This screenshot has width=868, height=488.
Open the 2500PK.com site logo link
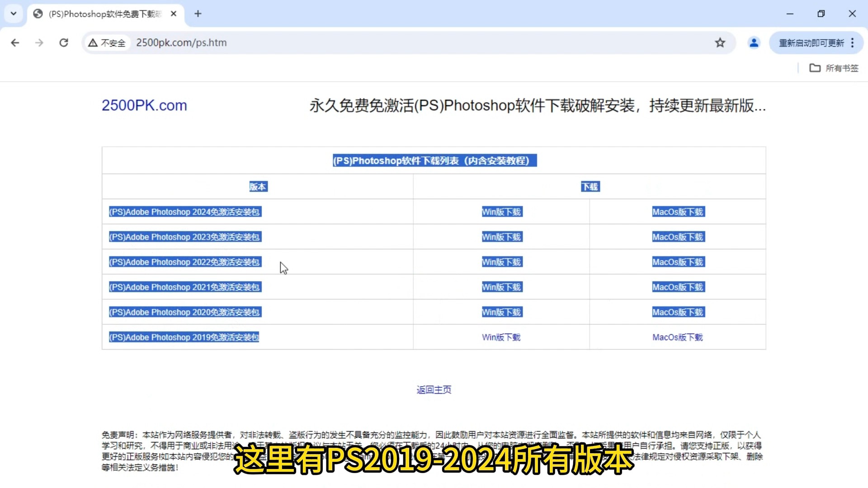pyautogui.click(x=144, y=105)
